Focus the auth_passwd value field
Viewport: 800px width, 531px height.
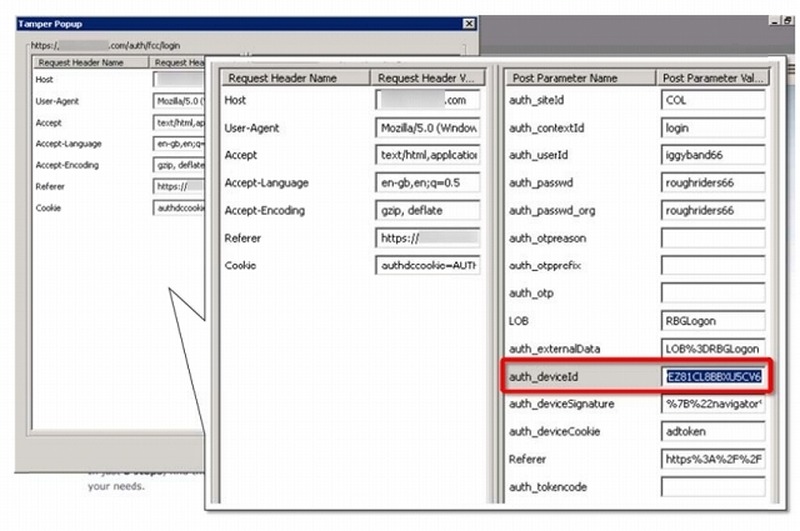pyautogui.click(x=713, y=183)
